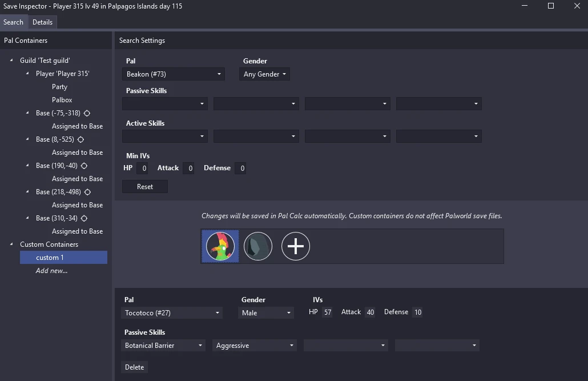Click the Base (310,-34) label
This screenshot has width=588, height=381.
pos(57,218)
